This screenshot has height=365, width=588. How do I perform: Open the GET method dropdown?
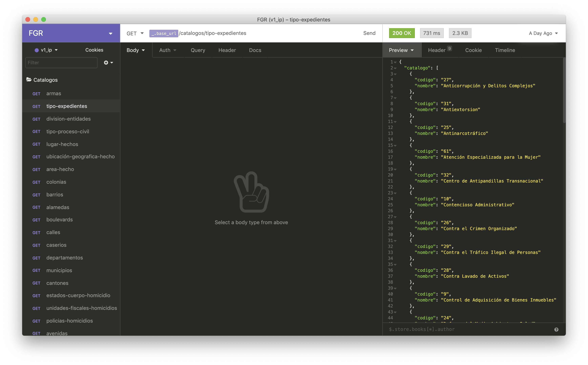pos(135,33)
